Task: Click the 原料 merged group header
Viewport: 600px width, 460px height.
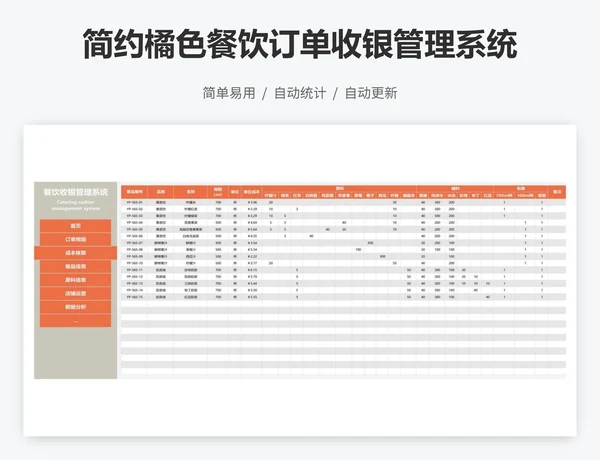Action: pos(338,187)
